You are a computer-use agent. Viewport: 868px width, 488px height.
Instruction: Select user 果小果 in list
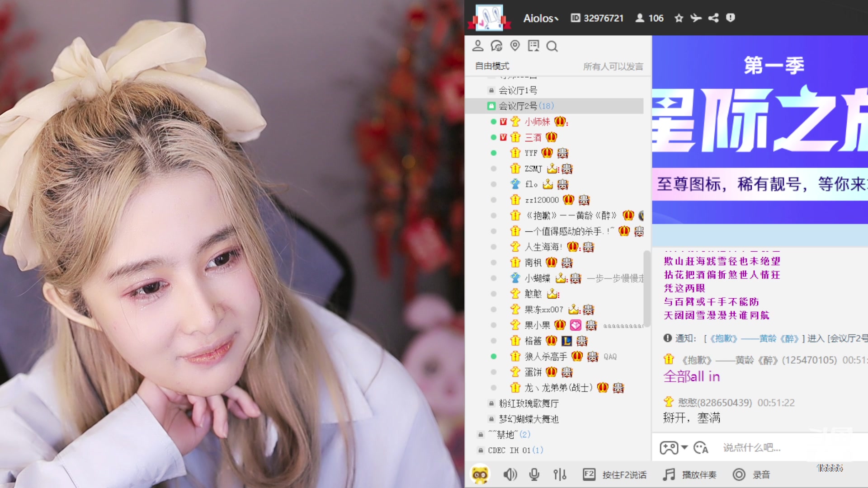(x=538, y=325)
